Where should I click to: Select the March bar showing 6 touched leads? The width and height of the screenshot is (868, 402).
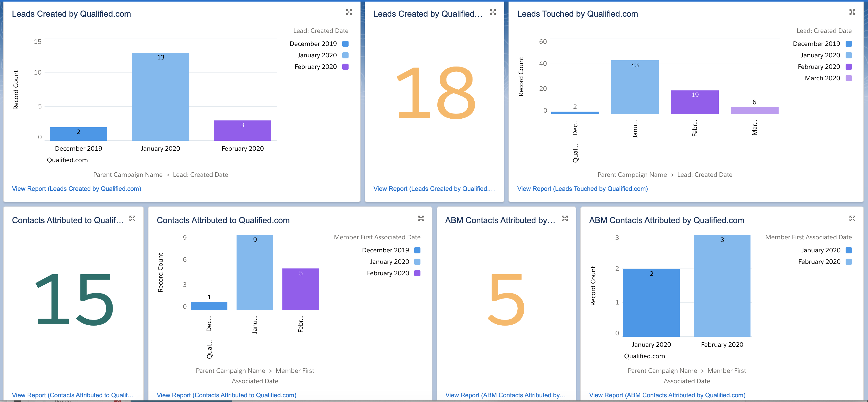click(x=754, y=110)
